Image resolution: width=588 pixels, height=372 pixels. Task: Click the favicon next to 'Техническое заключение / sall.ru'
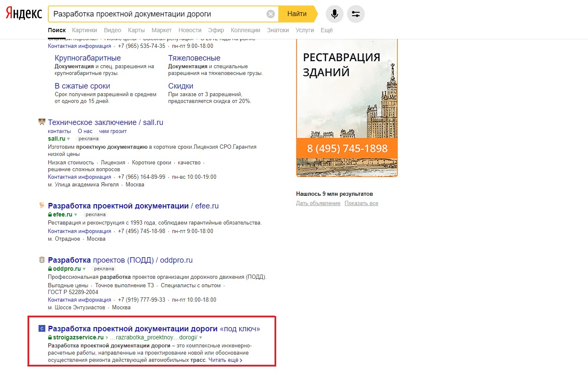tap(42, 122)
